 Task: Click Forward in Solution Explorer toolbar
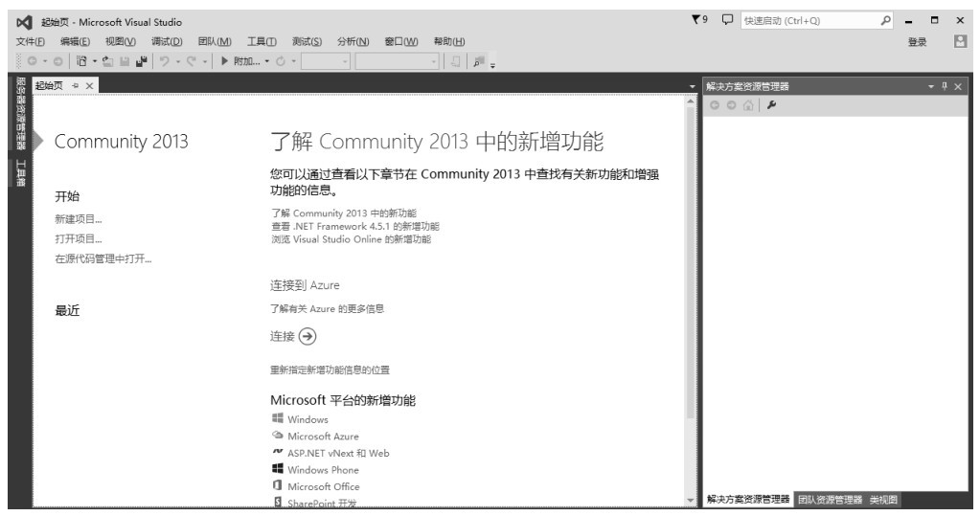pyautogui.click(x=731, y=105)
